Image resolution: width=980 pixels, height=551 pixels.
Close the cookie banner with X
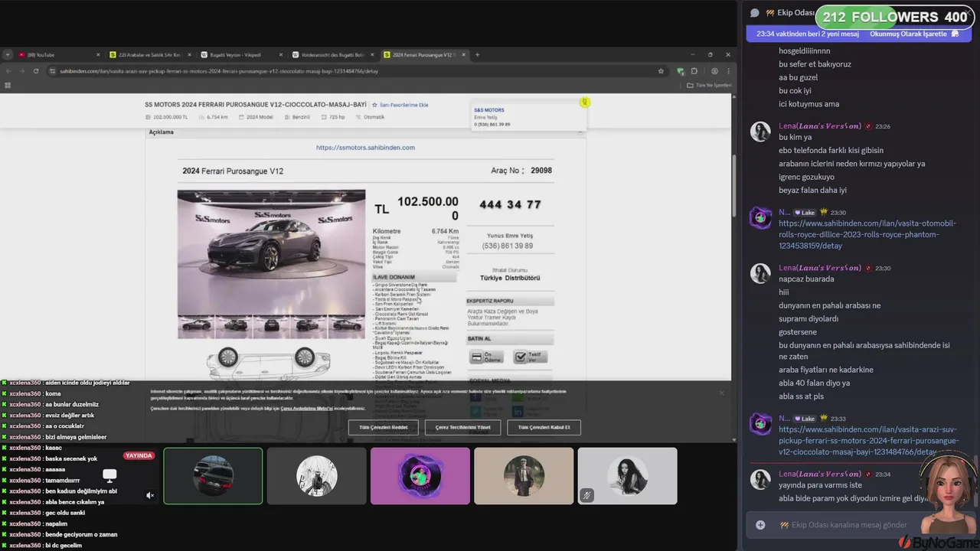pyautogui.click(x=721, y=393)
